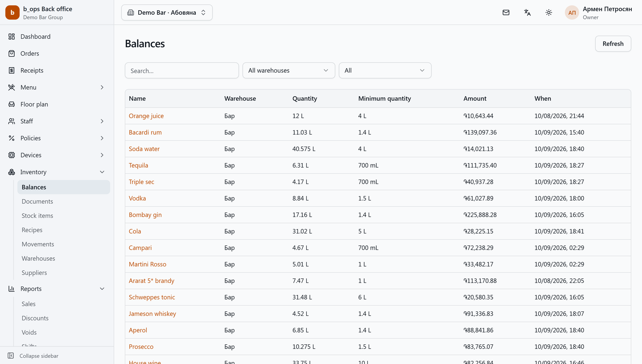Click the Inventory boxes icon

point(12,172)
